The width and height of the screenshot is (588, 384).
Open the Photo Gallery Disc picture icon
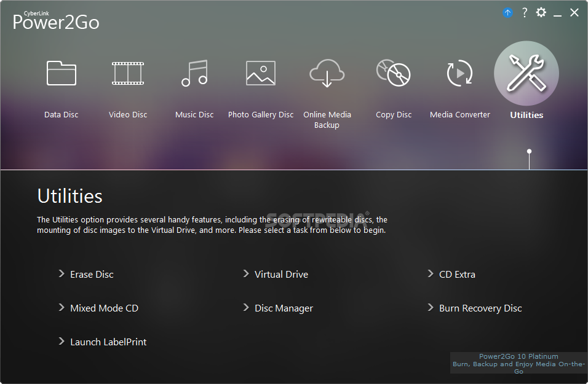261,73
